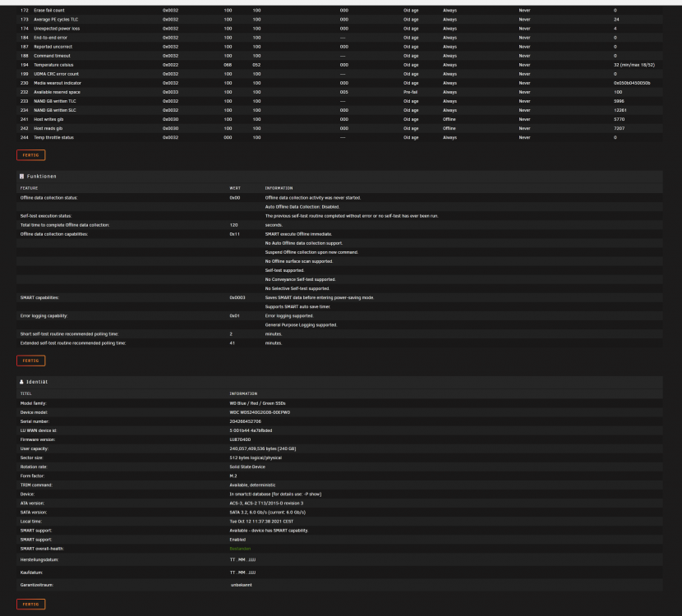The height and width of the screenshot is (616, 682).
Task: Click the serial number '204266452706'
Action: pyautogui.click(x=246, y=422)
